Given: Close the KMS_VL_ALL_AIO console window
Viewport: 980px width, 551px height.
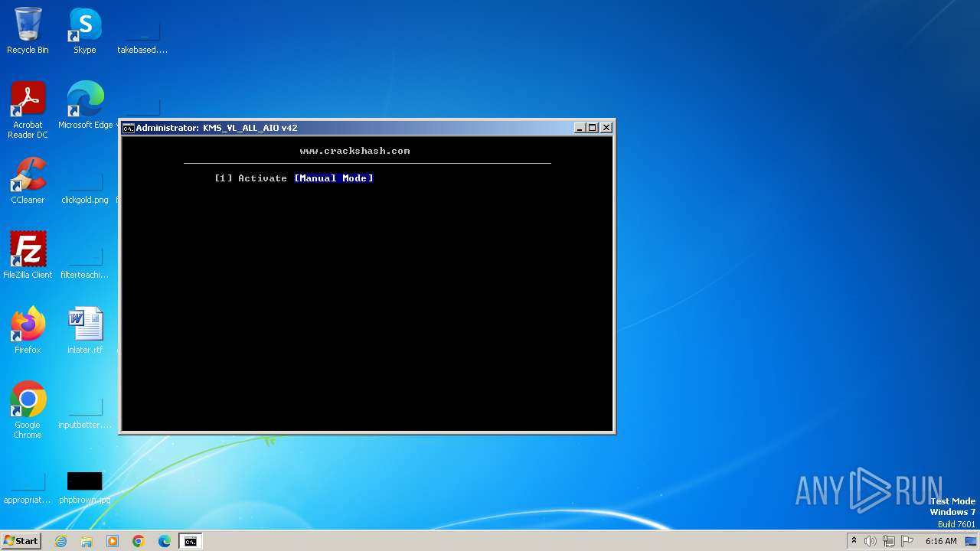Looking at the screenshot, I should pos(606,128).
